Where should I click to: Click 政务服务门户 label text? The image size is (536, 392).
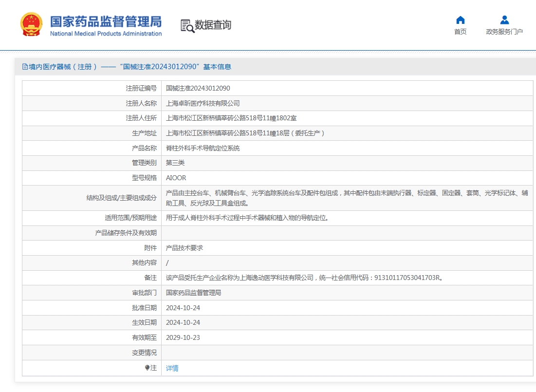click(x=504, y=32)
